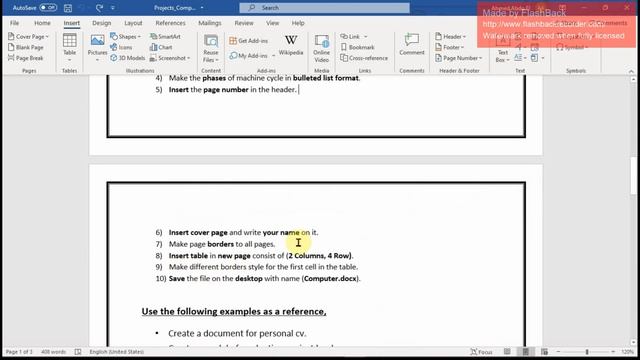This screenshot has width=640, height=360.
Task: Open the Footer dropdown
Action: [x=449, y=47]
